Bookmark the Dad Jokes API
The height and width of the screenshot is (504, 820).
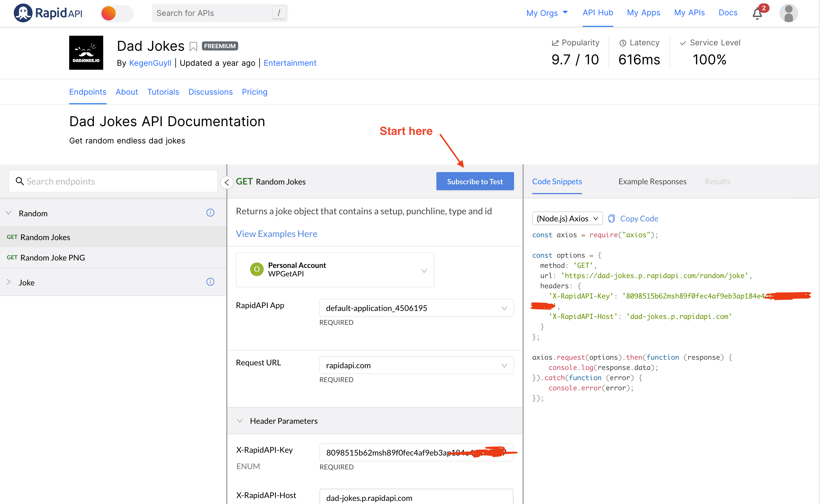(x=193, y=46)
